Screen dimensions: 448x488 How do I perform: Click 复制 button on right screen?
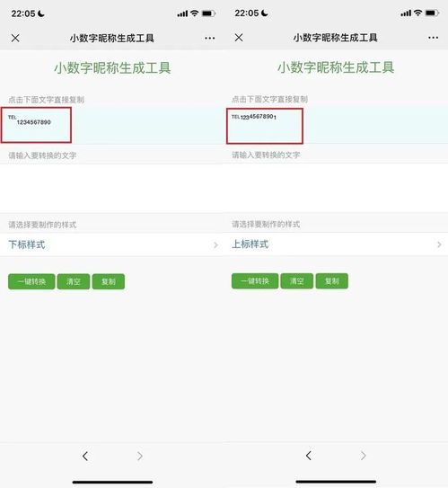point(332,281)
